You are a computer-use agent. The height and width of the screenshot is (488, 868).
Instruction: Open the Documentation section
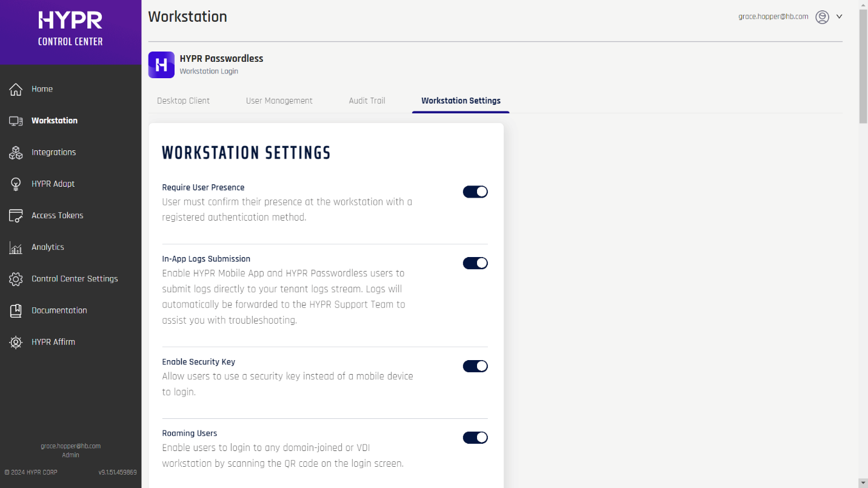59,310
